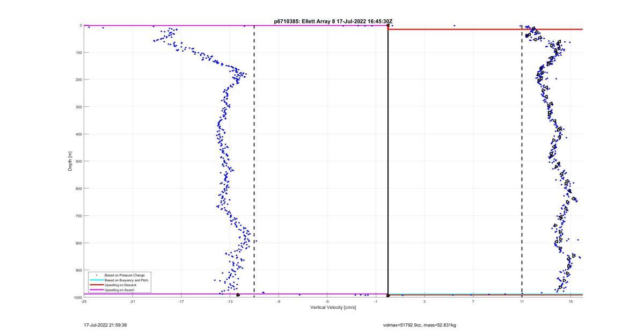This screenshot has height=334, width=644.
Task: Click x-axis tick label '7'
Action: pos(473,302)
